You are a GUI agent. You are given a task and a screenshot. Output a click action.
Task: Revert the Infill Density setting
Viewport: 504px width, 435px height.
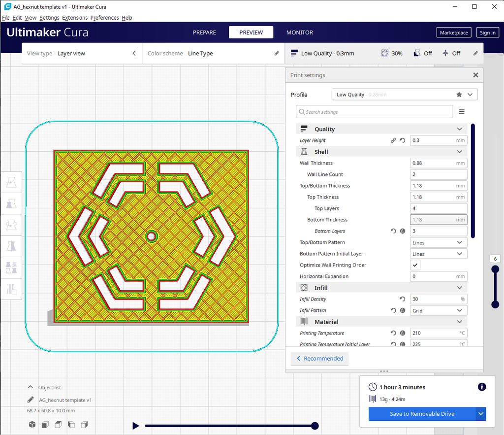402,299
